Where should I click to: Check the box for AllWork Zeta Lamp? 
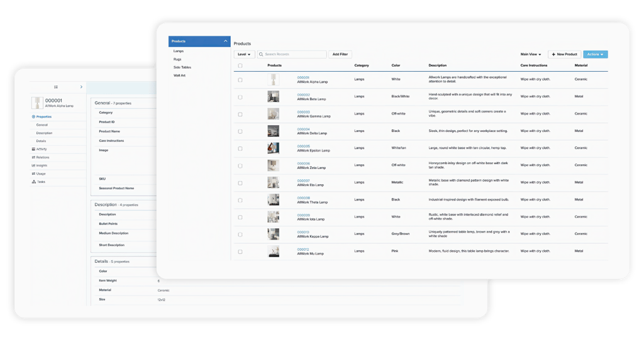point(240,166)
